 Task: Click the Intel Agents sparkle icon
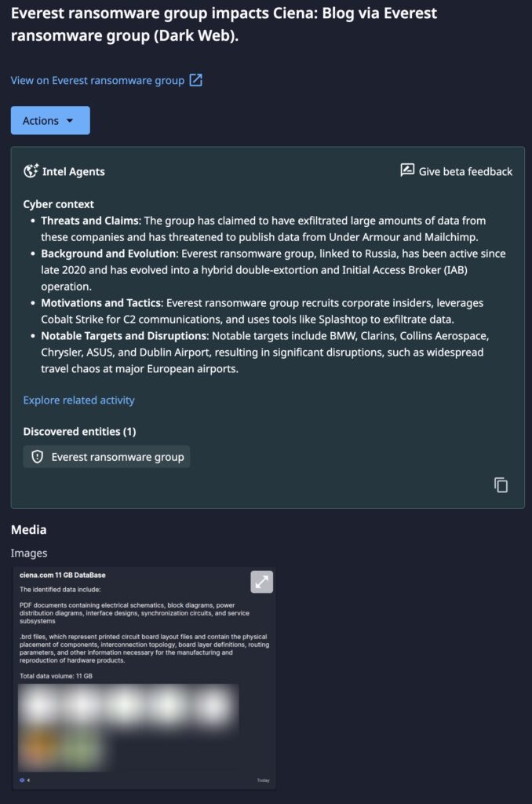point(31,171)
